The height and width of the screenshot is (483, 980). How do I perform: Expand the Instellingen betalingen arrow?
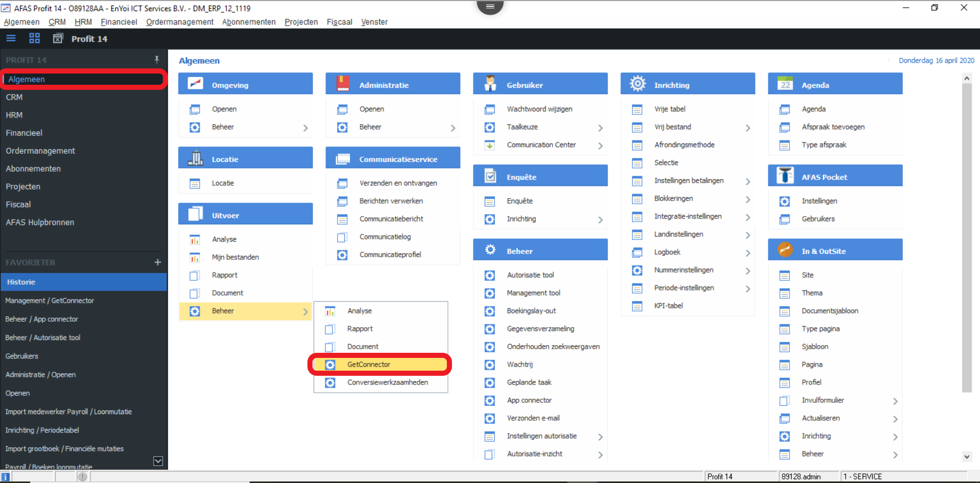tap(748, 181)
